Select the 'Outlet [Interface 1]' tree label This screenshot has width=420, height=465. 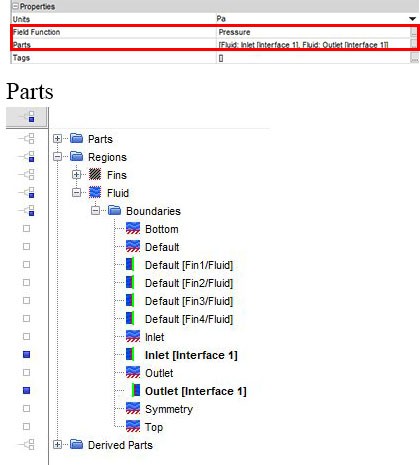(x=196, y=391)
